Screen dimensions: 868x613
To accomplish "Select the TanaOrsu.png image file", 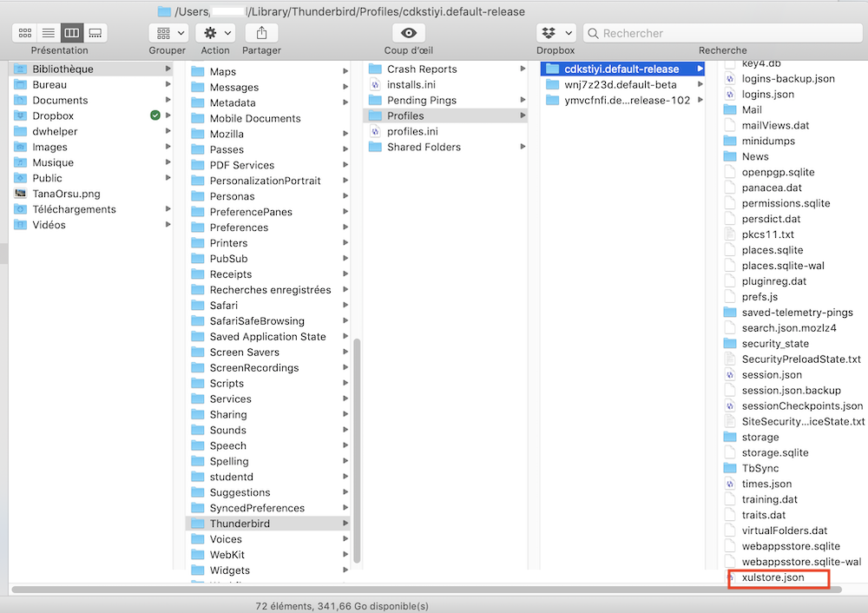I will coord(91,194).
